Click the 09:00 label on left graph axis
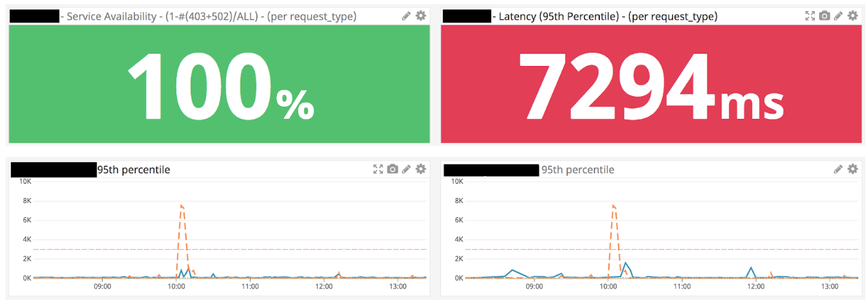Viewport: 868px width, 304px height. (x=103, y=287)
